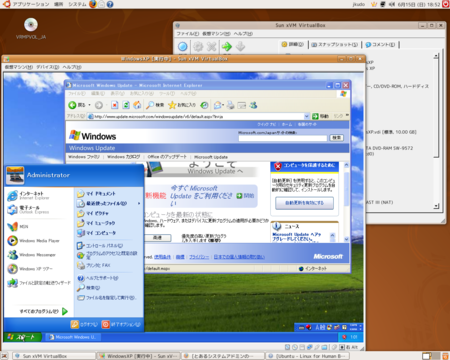Open File menu in VirtualBox manager

(x=187, y=34)
